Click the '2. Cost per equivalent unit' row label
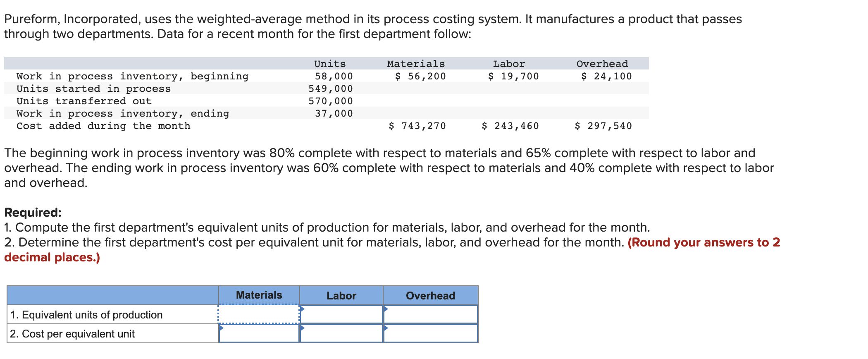 72,334
